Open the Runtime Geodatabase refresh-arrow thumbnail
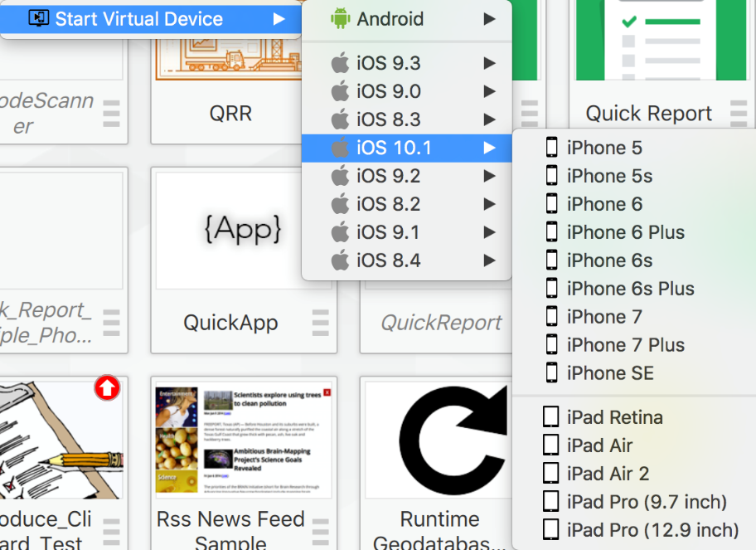This screenshot has height=550, width=756. click(439, 440)
